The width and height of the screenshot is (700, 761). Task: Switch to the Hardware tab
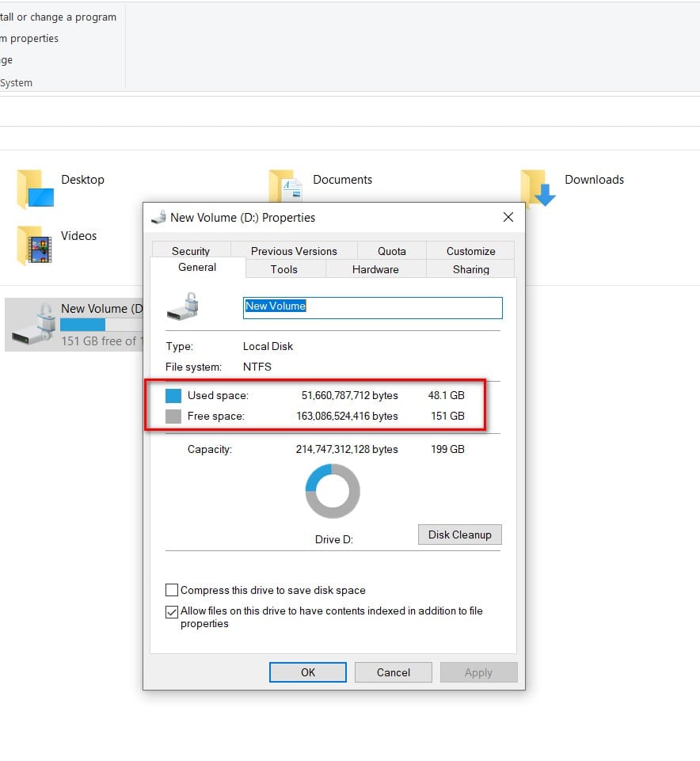[375, 269]
